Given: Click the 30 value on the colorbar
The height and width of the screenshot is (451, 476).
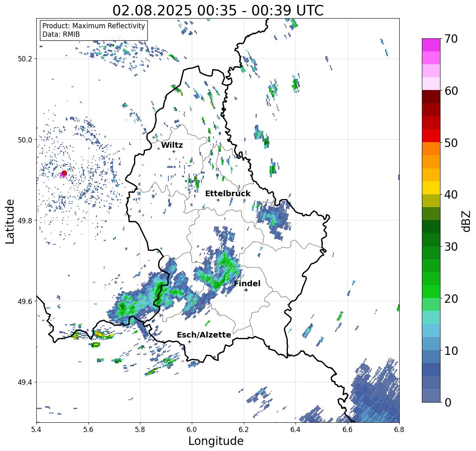Looking at the screenshot, I should point(451,247).
